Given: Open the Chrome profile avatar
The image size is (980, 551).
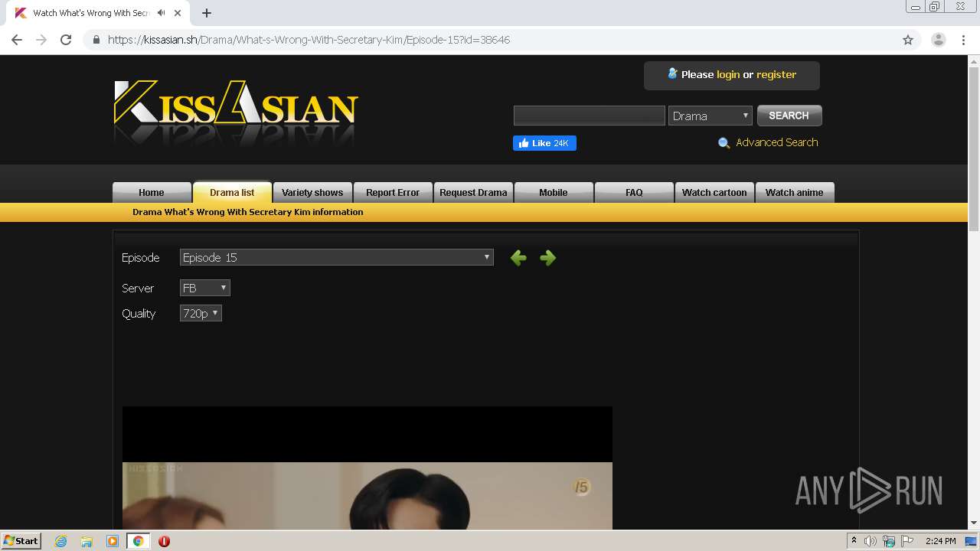Looking at the screenshot, I should (x=938, y=40).
